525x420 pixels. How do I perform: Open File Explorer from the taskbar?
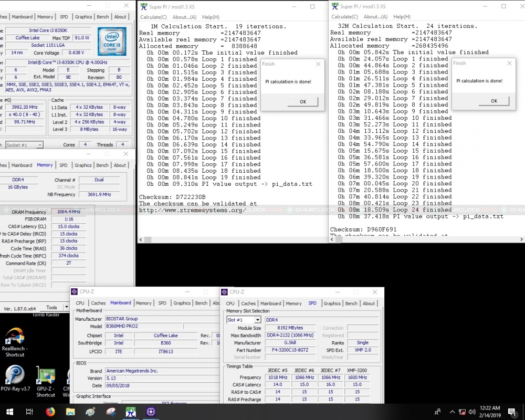[70, 412]
